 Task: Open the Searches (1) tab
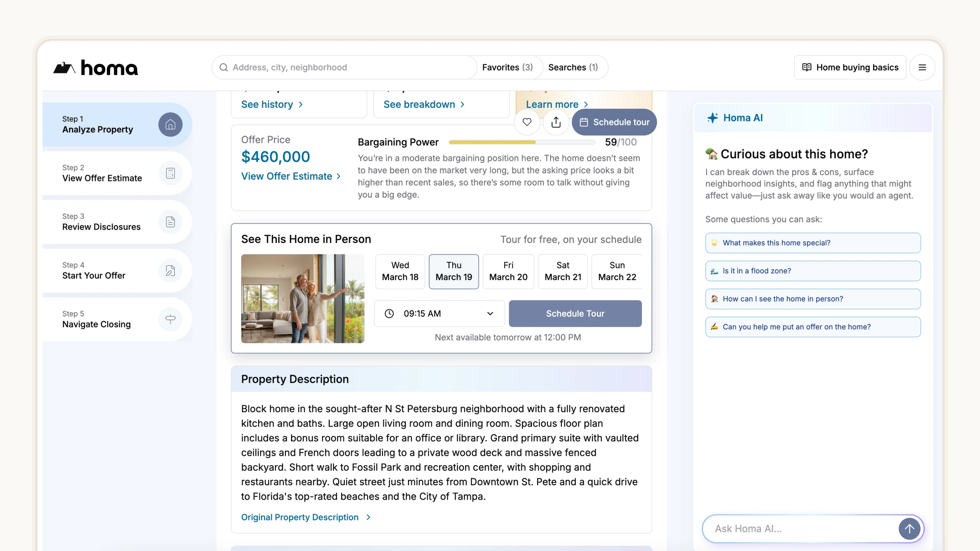click(x=573, y=67)
